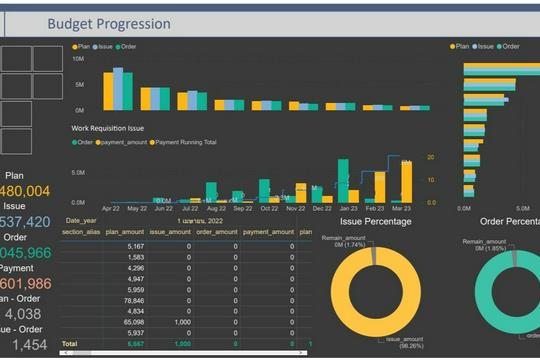Click the Apr 22 axis label
Screen dimensions: 540x360
(x=111, y=208)
